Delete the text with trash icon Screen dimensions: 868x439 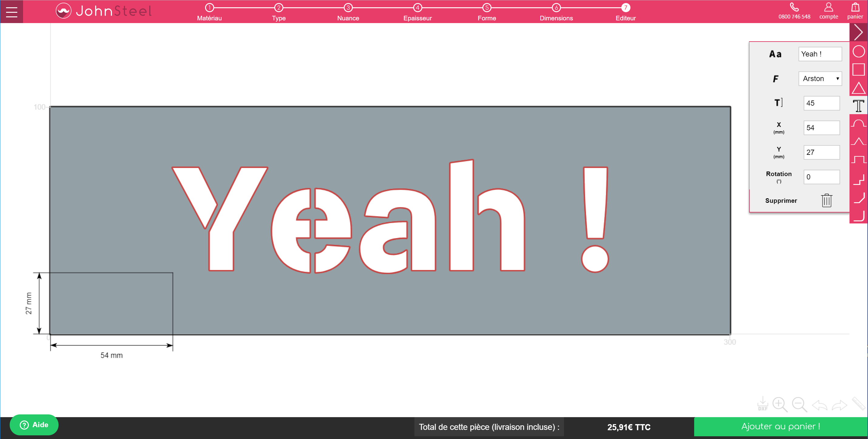(826, 200)
